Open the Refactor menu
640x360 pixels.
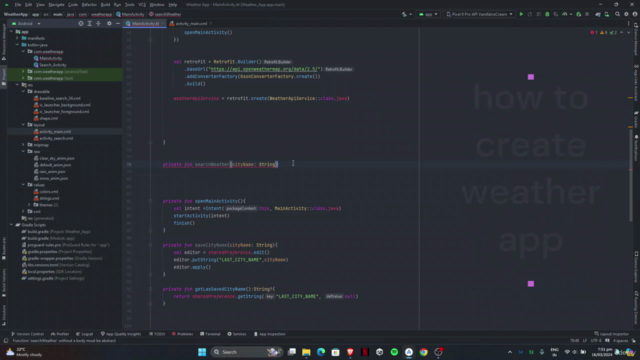[x=89, y=4]
